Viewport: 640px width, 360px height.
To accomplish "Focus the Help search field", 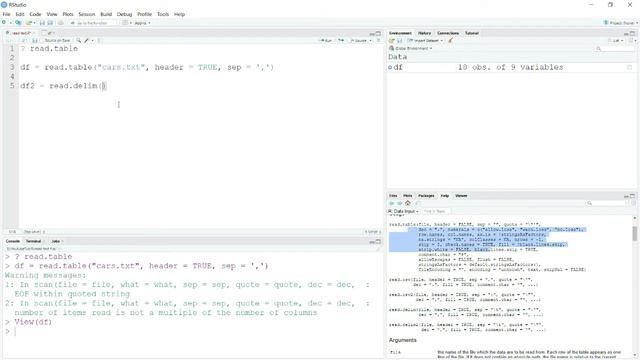I will (608, 203).
